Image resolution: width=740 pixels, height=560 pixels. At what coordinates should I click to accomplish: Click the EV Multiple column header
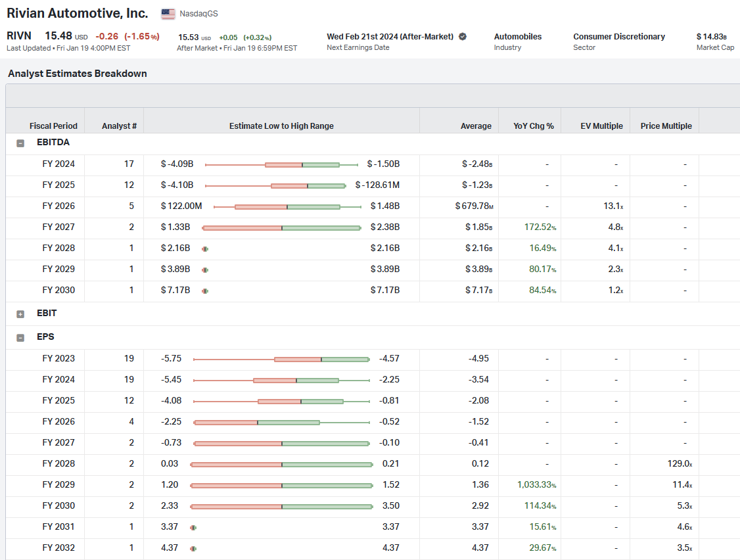click(x=602, y=126)
